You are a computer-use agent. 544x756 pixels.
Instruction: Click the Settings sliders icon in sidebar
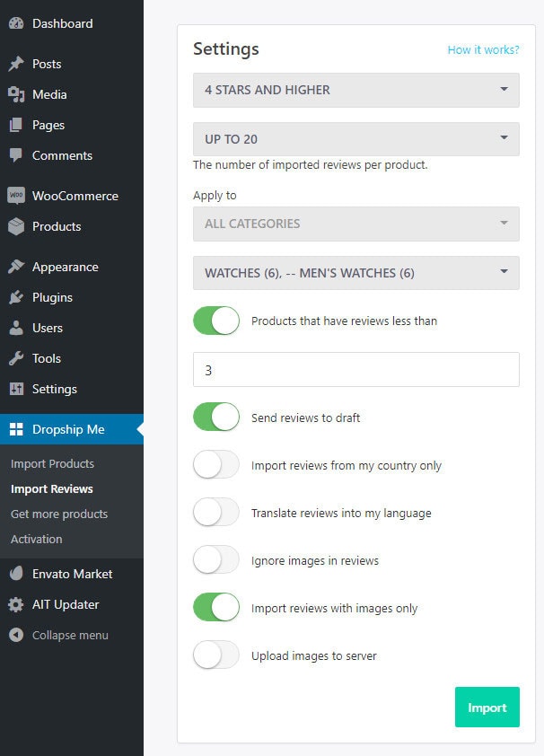coord(16,389)
